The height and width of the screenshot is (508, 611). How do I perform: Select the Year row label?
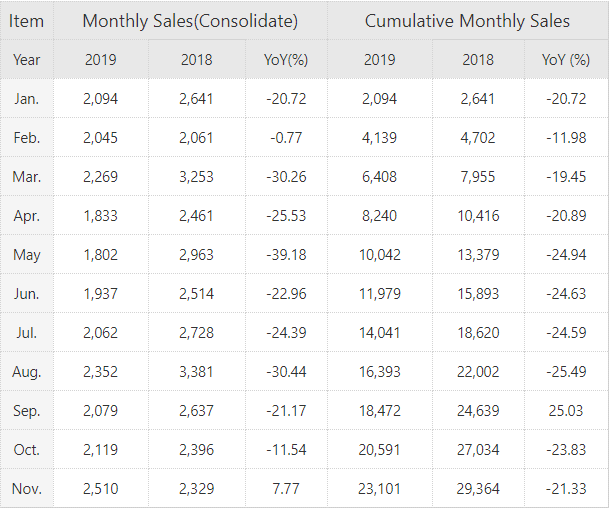pos(27,60)
